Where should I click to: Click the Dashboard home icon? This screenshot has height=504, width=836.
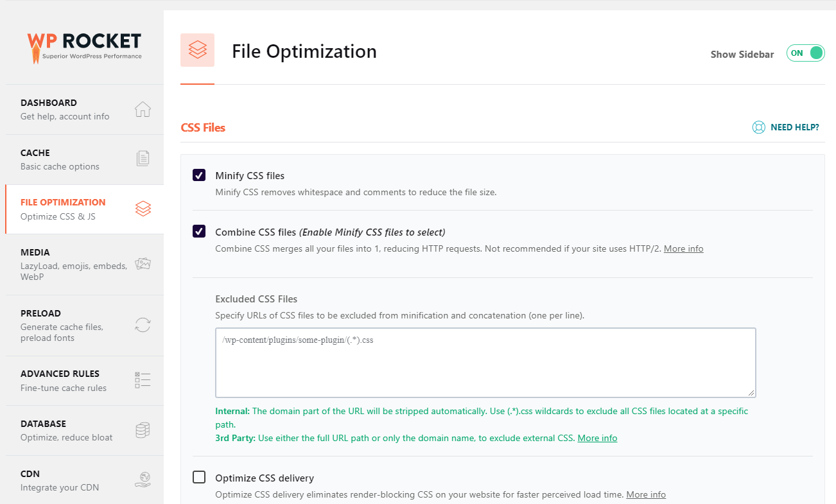(143, 110)
